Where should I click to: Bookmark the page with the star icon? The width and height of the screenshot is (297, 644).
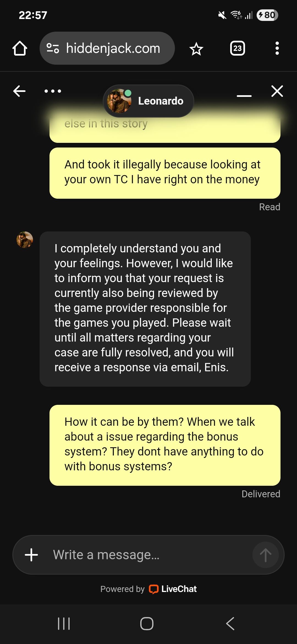tap(196, 49)
